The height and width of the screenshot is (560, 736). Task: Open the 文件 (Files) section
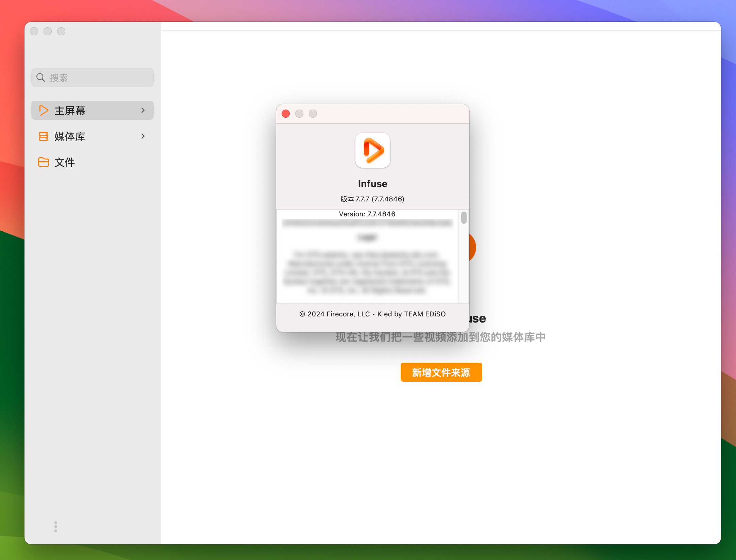[x=64, y=162]
